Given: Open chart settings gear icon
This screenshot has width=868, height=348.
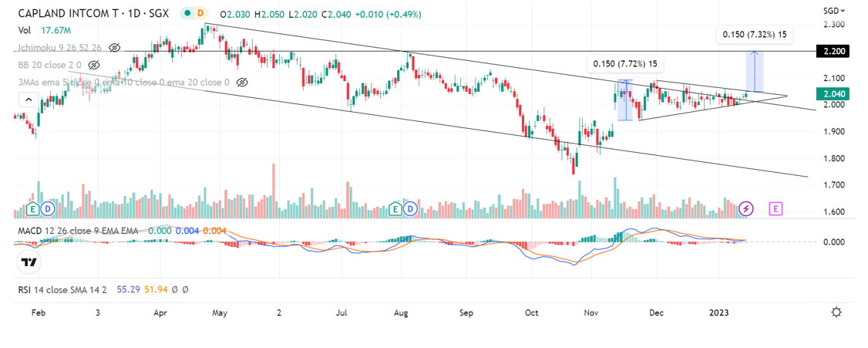Looking at the screenshot, I should tap(836, 312).
